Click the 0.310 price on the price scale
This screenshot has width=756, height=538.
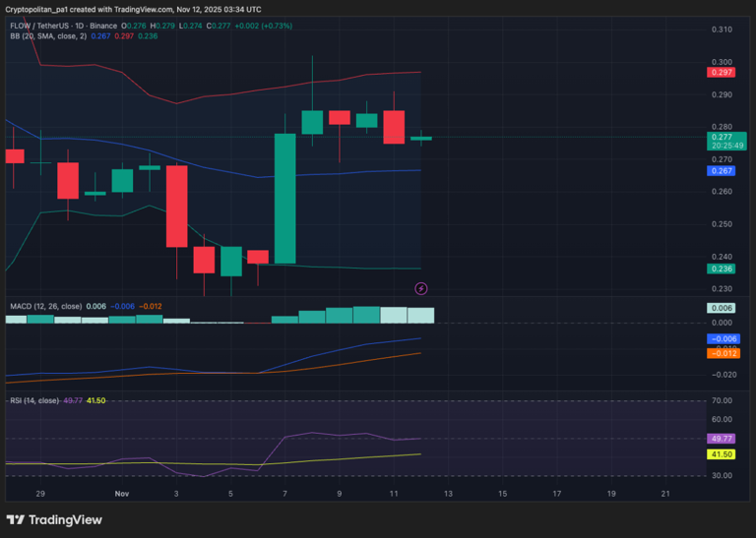(721, 30)
